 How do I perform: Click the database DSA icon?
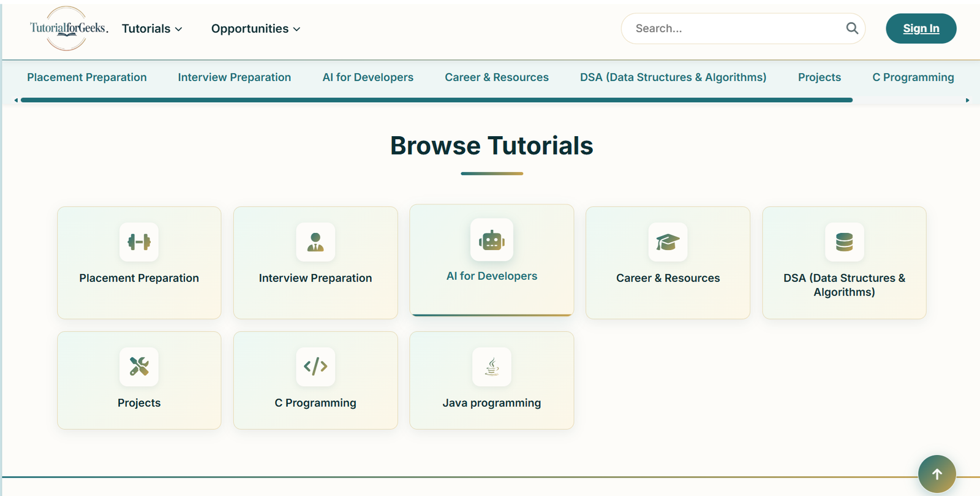pyautogui.click(x=844, y=242)
